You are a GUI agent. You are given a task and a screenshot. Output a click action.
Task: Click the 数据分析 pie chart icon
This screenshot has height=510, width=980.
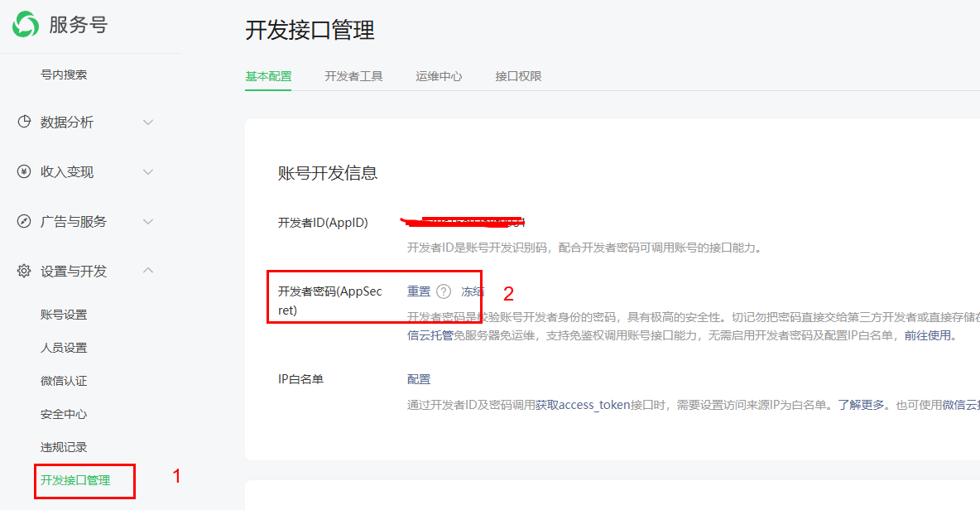(24, 123)
